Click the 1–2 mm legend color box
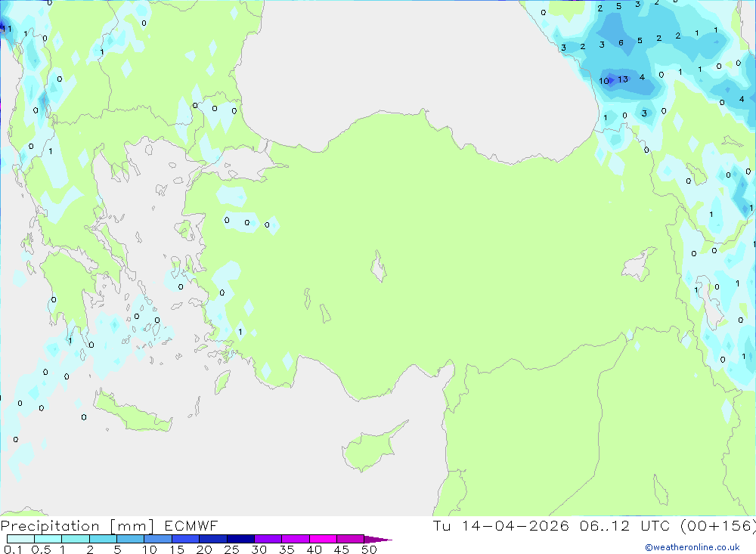Viewport: 756px width, 554px height. 76,539
